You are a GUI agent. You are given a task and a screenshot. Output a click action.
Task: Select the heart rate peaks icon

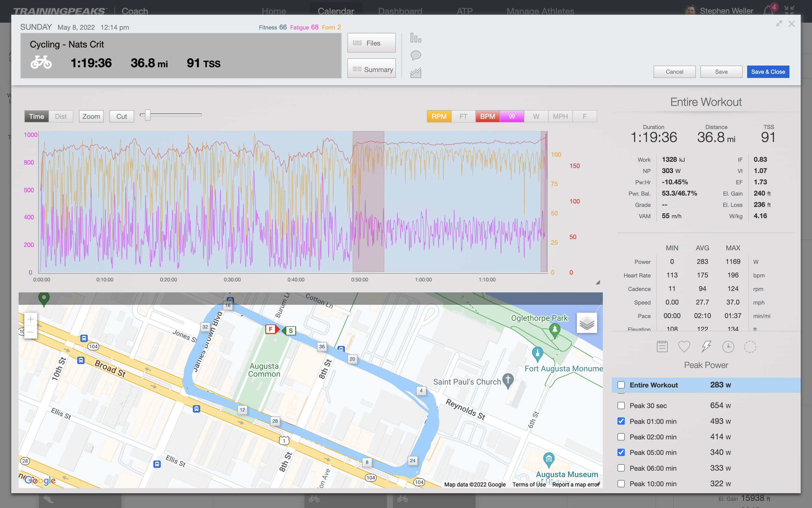click(684, 346)
